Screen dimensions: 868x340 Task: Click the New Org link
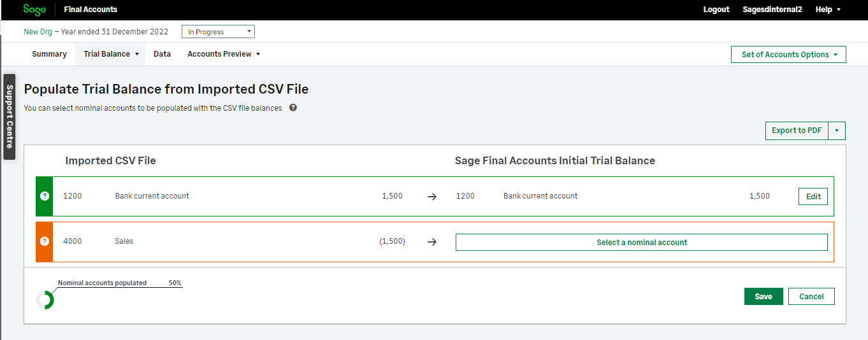(38, 32)
